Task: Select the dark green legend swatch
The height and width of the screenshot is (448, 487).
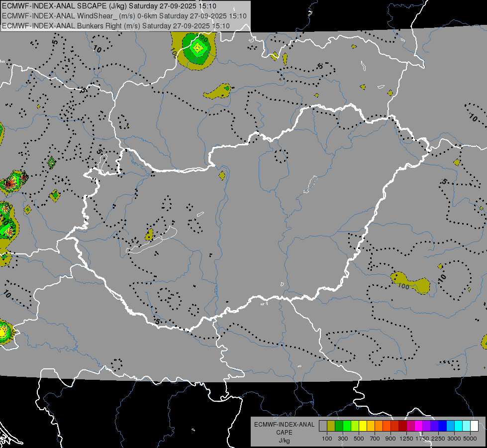Action: pyautogui.click(x=339, y=426)
